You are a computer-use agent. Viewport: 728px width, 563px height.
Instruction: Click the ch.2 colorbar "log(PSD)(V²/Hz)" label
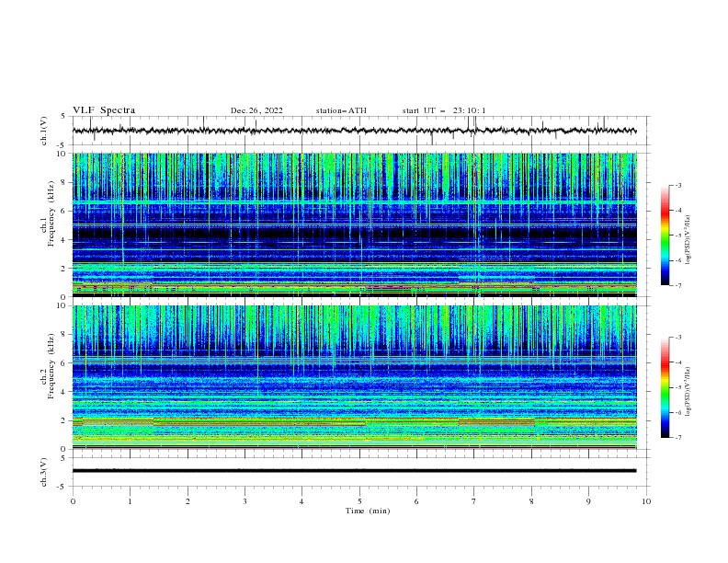tap(688, 392)
